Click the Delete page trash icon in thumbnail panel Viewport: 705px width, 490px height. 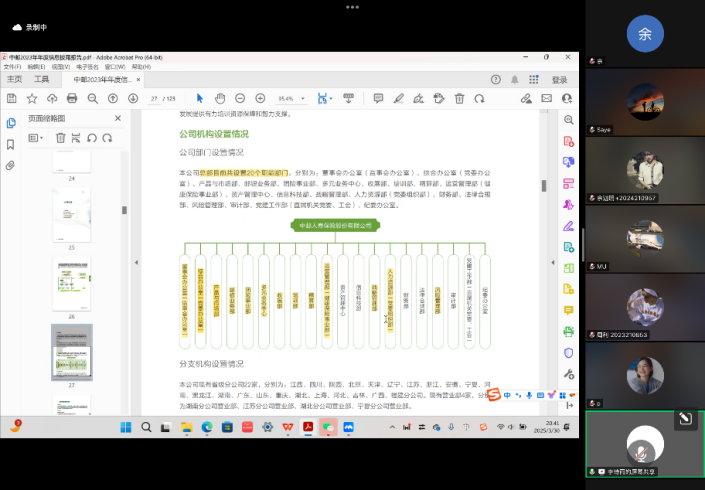point(60,138)
